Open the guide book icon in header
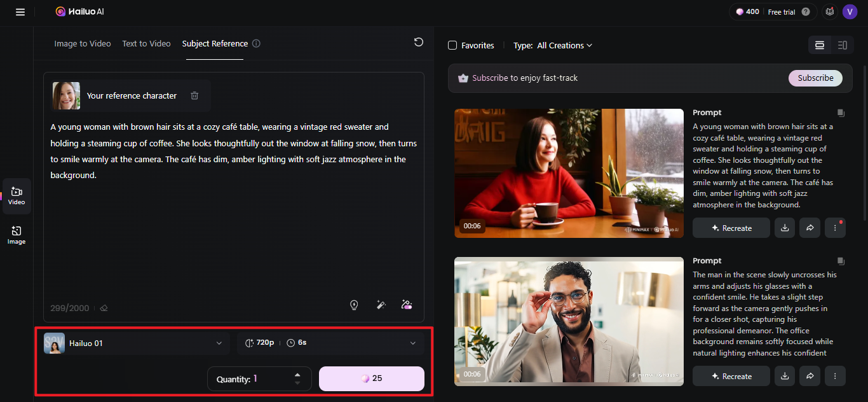868x402 pixels. (x=829, y=11)
